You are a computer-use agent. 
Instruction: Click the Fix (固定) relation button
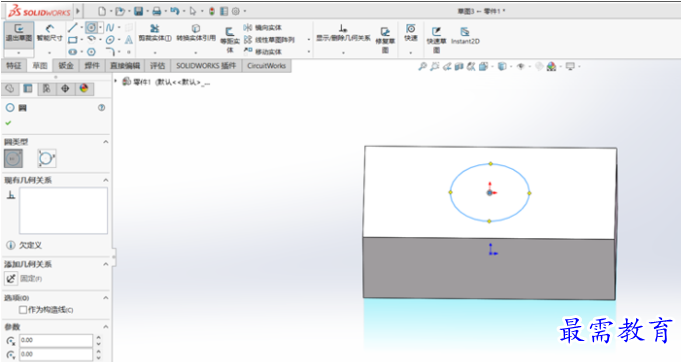click(x=11, y=279)
